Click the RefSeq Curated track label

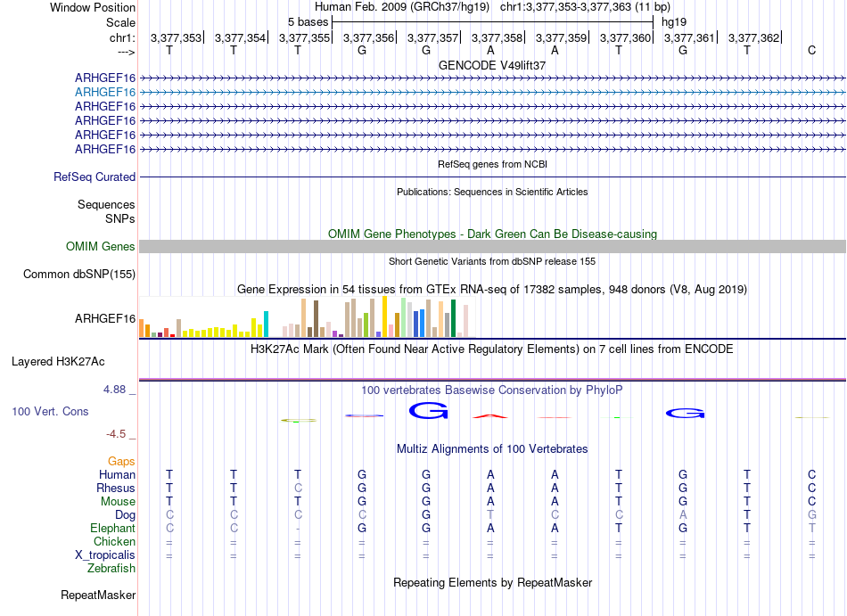point(94,177)
